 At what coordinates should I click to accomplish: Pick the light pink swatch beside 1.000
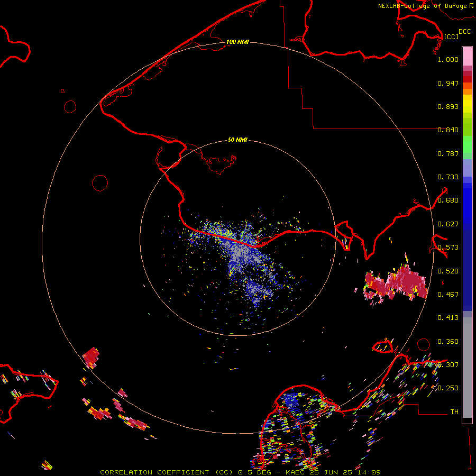(x=467, y=57)
